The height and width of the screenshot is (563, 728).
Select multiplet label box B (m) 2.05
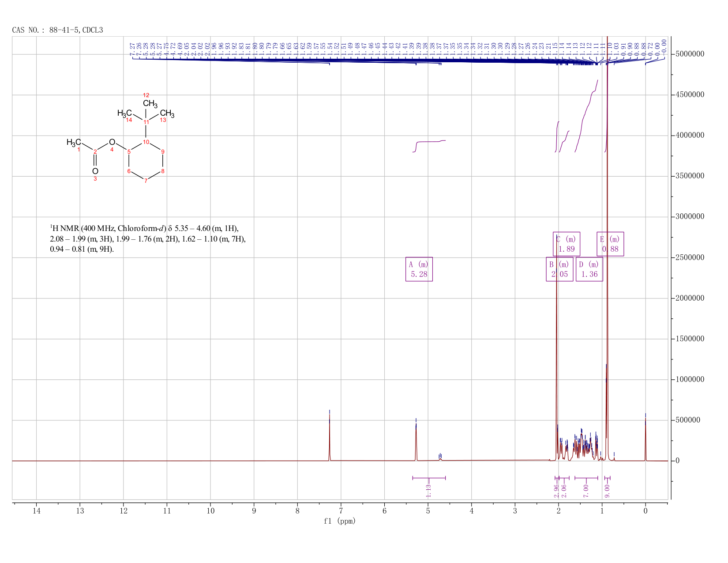pyautogui.click(x=559, y=269)
